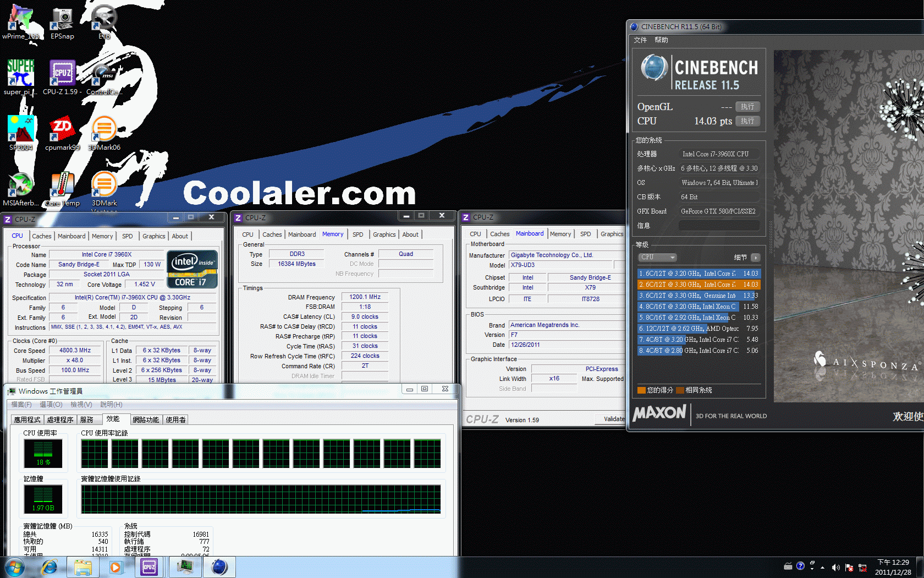
Task: Click the help tray icon in taskbar
Action: click(800, 566)
